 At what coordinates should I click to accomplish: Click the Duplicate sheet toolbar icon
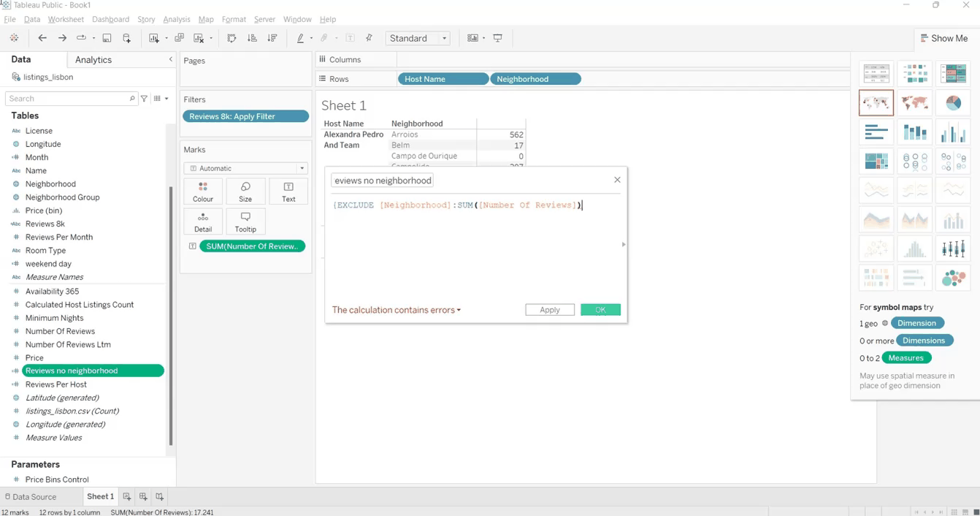point(179,38)
